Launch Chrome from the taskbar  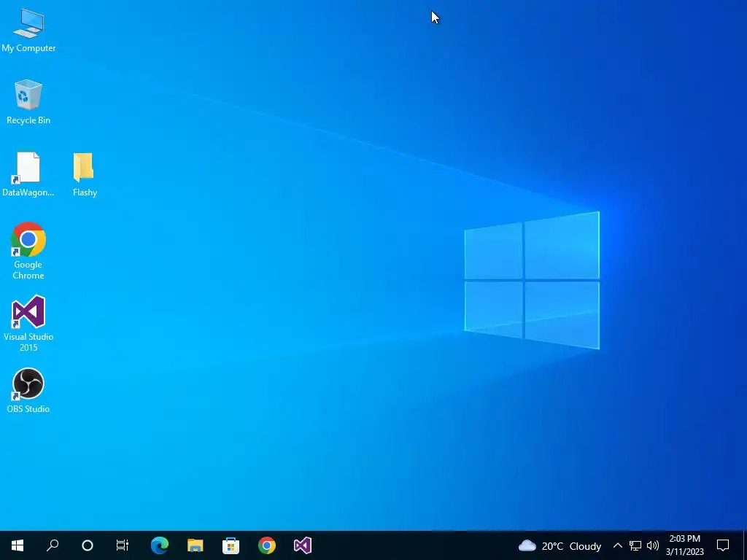tap(267, 545)
